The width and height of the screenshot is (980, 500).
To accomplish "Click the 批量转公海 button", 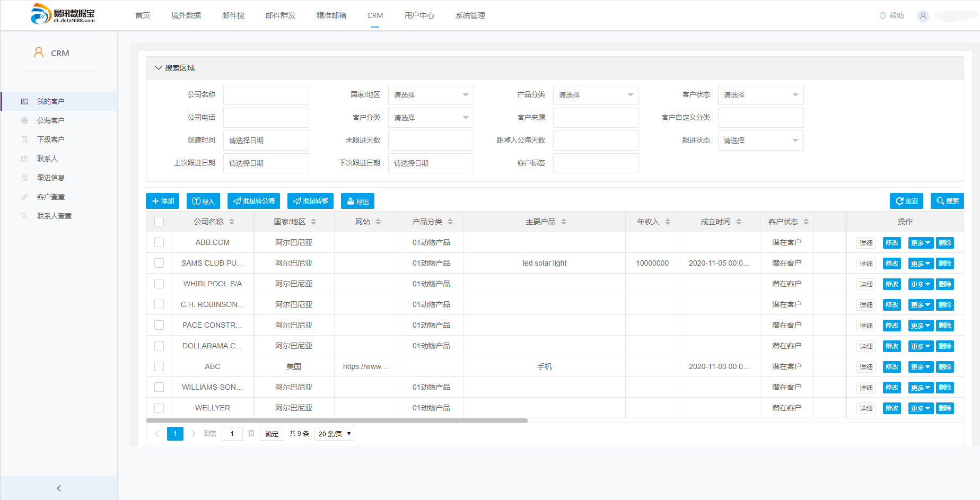I will click(x=253, y=201).
